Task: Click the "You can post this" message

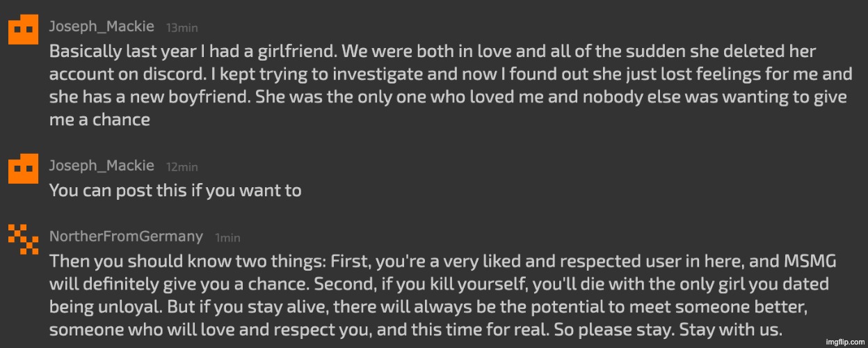Action: tap(175, 190)
